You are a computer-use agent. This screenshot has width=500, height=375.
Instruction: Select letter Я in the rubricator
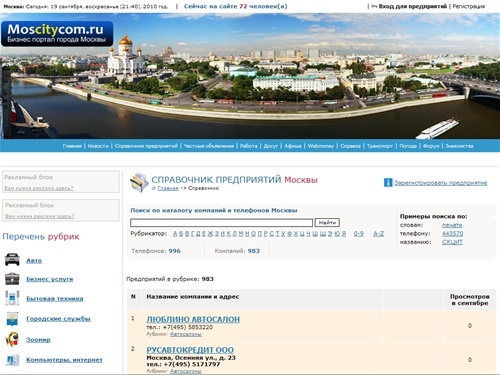pyautogui.click(x=344, y=234)
